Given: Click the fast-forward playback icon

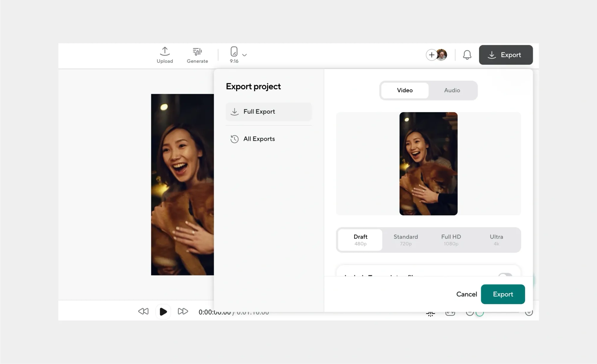Looking at the screenshot, I should 183,312.
